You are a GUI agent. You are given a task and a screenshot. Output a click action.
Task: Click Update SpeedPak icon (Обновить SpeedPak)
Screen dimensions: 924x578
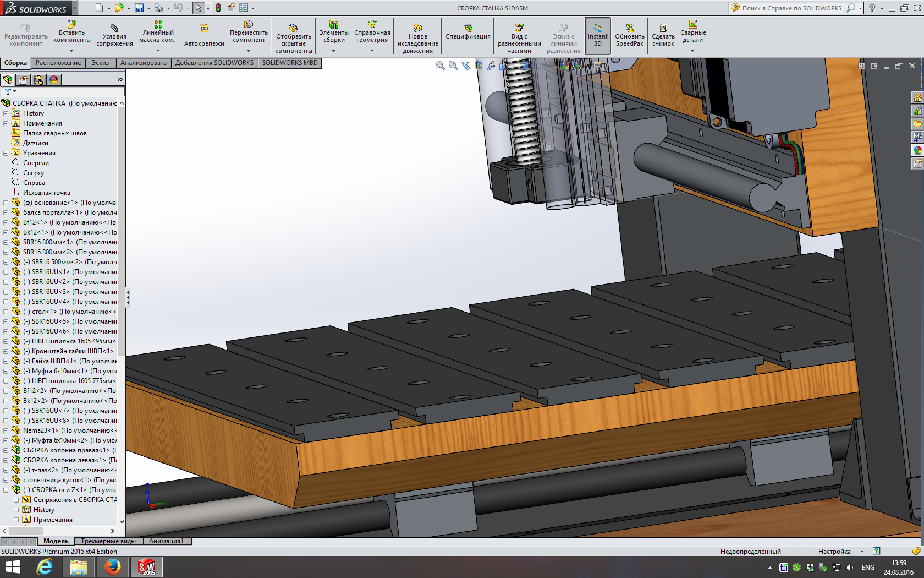630,28
